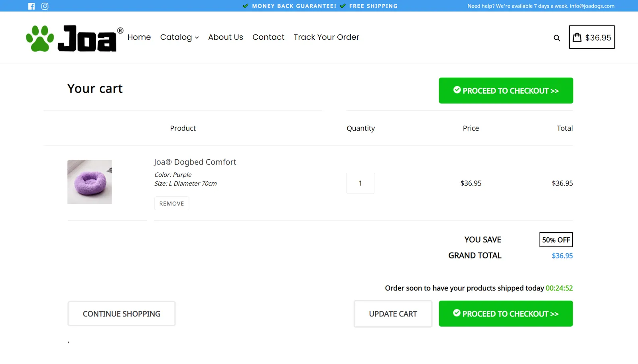638x364 pixels.
Task: Click the Your cart heading
Action: click(95, 88)
